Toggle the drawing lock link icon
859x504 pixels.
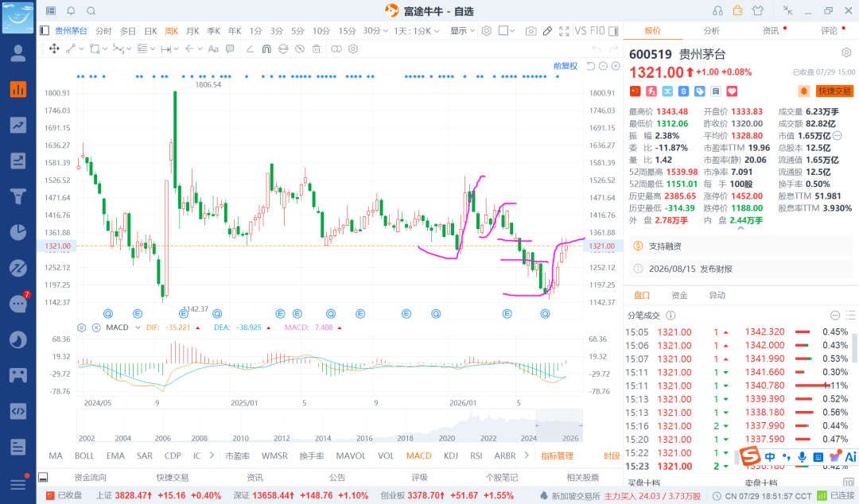point(336,48)
